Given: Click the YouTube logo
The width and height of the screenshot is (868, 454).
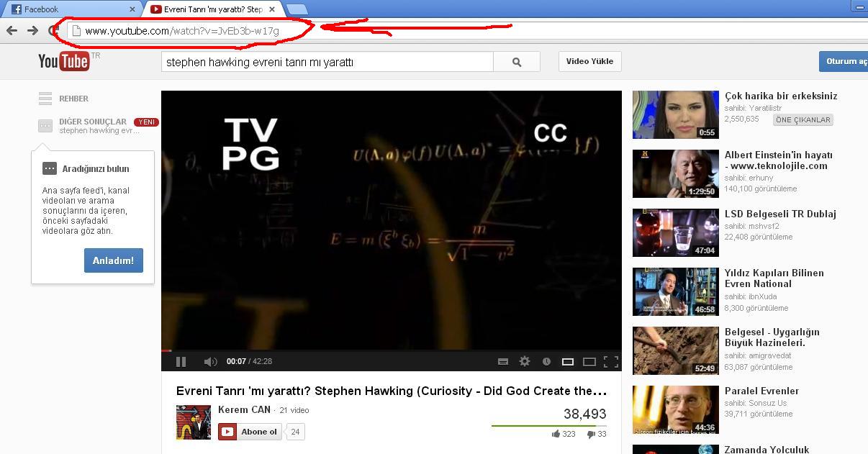Looking at the screenshot, I should 64,61.
